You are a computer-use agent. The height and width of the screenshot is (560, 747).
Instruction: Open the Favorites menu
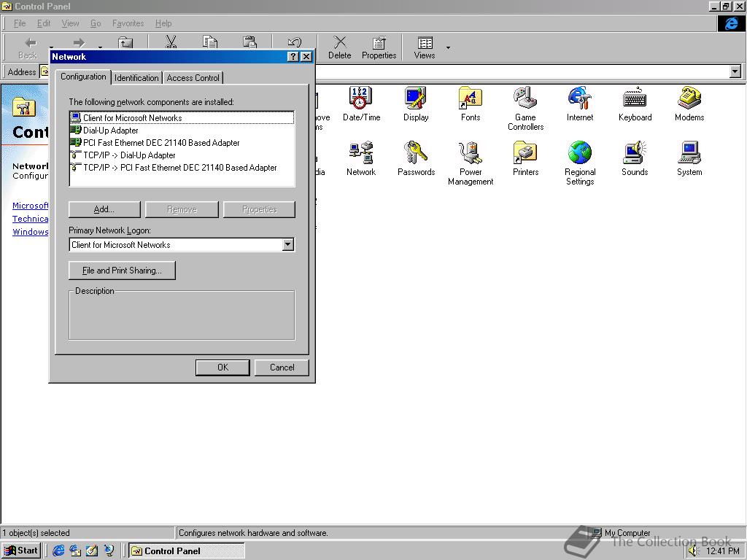coord(128,23)
